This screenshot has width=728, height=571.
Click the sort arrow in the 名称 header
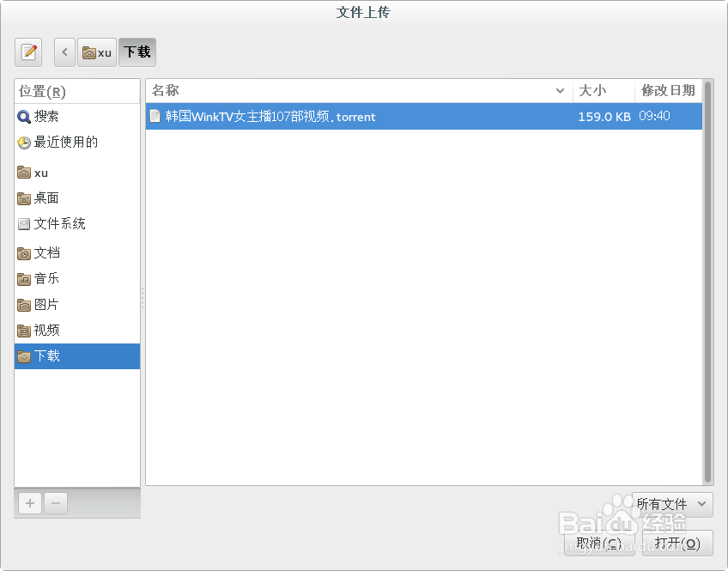[x=560, y=90]
